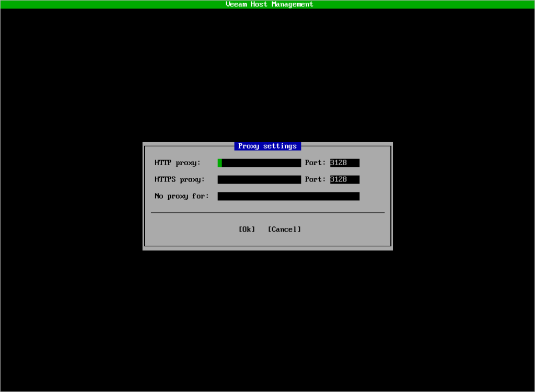Click the Port label beside HTTPS proxy
535x392 pixels.
315,180
